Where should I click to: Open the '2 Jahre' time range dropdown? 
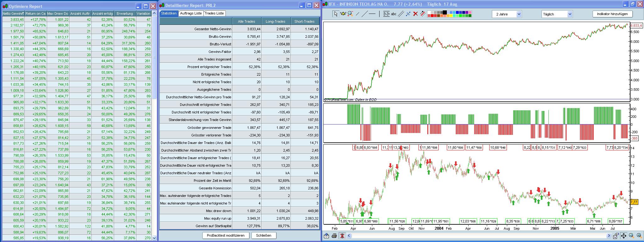point(507,14)
